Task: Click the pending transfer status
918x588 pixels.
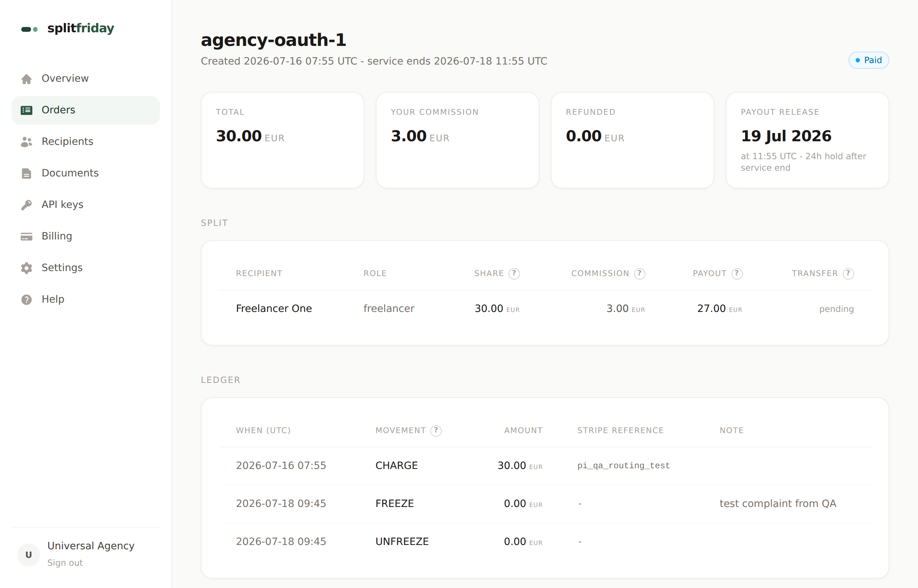Action: tap(836, 309)
